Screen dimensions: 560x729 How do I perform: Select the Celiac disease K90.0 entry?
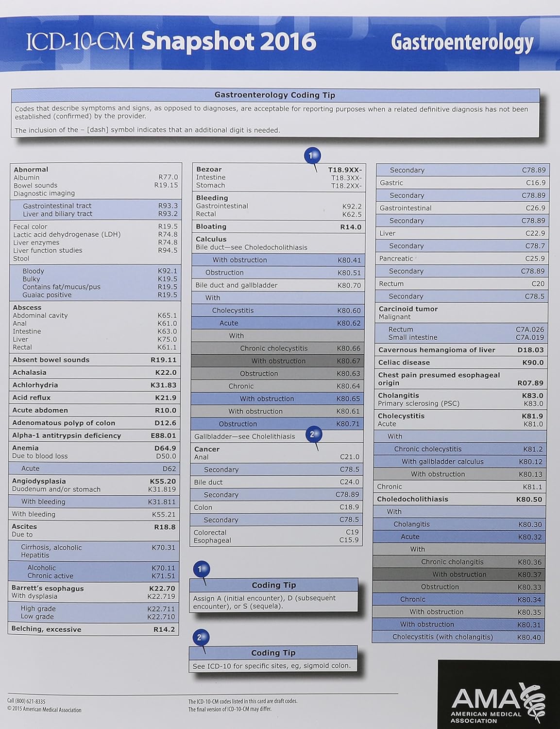pos(459,362)
